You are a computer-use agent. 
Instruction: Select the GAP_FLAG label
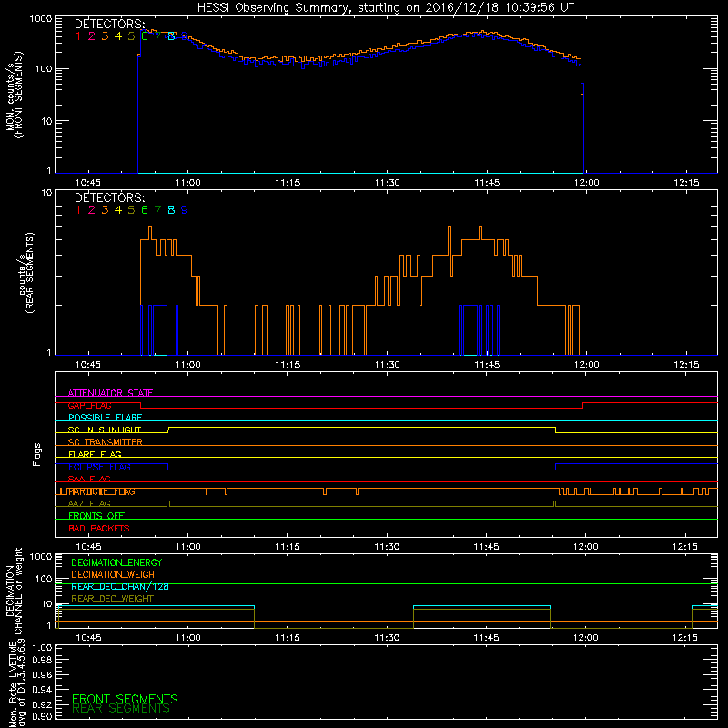pyautogui.click(x=89, y=405)
